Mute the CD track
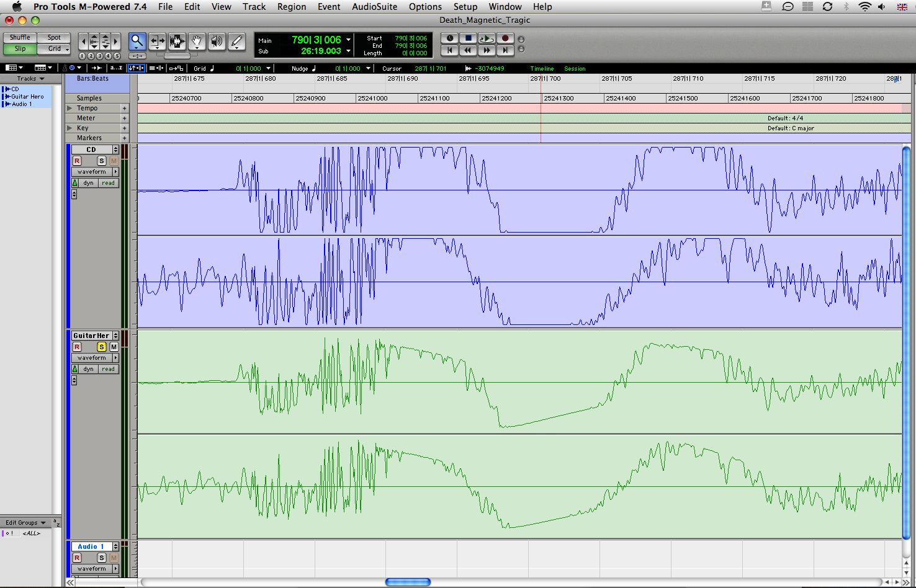The height and width of the screenshot is (588, 916). click(x=114, y=161)
